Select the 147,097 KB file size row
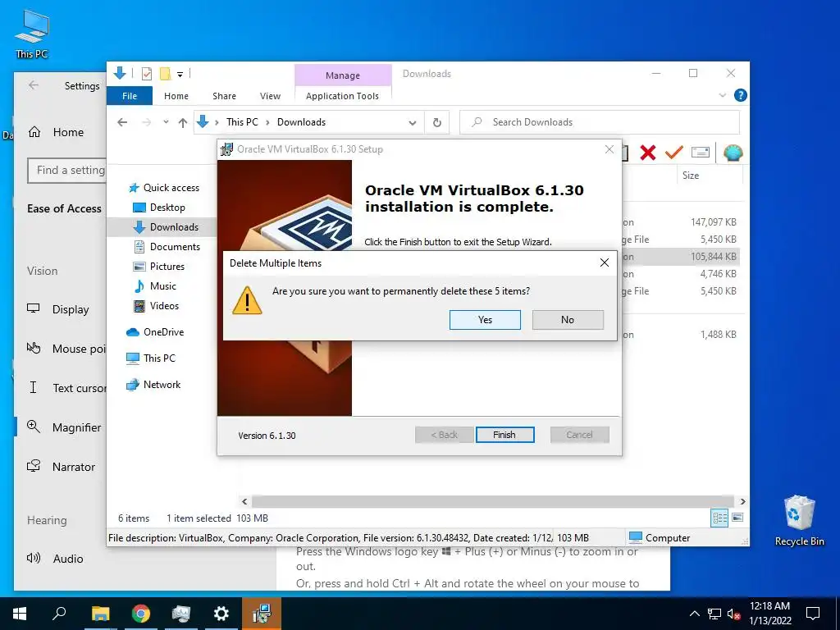 [714, 221]
